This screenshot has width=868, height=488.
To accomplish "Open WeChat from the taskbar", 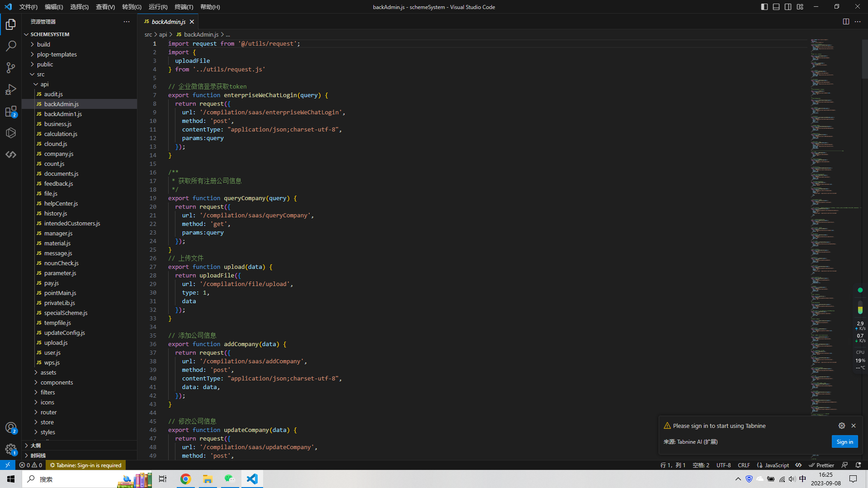I will 230,479.
